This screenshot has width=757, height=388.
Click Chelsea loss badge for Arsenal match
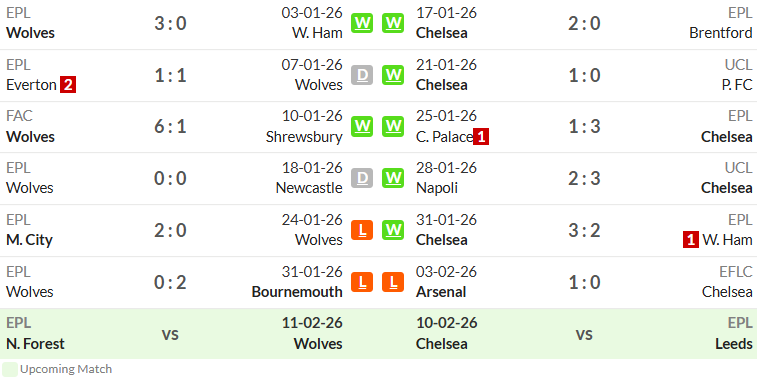(393, 282)
